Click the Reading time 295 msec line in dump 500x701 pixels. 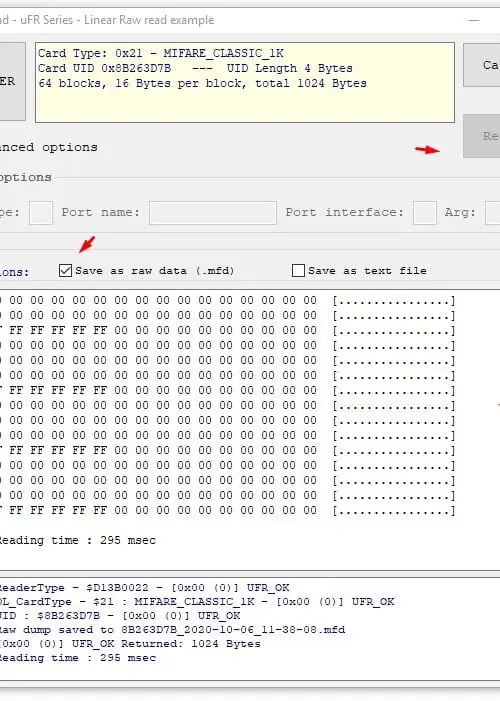click(x=78, y=540)
